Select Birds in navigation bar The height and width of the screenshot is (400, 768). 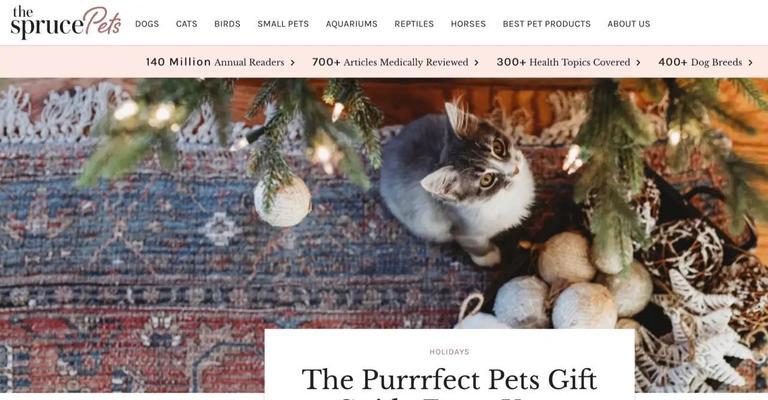click(227, 24)
